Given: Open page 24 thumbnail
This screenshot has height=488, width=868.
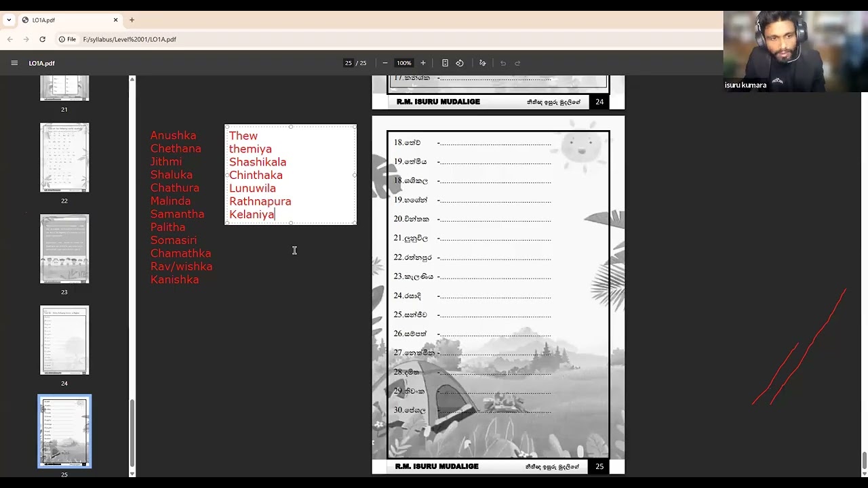Looking at the screenshot, I should tap(64, 340).
